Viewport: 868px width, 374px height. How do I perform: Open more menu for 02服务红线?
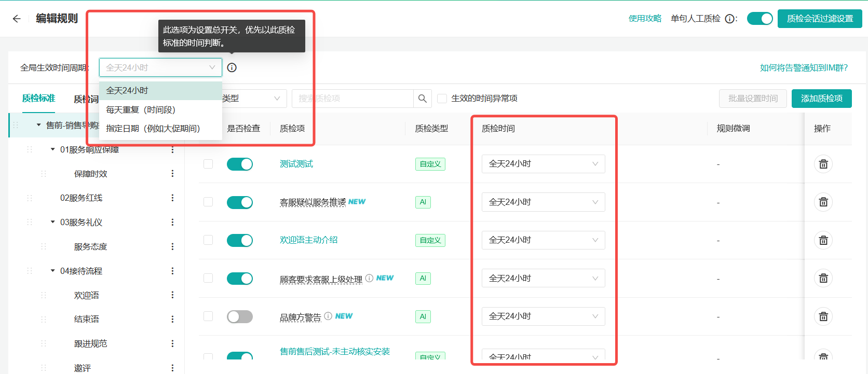click(172, 198)
